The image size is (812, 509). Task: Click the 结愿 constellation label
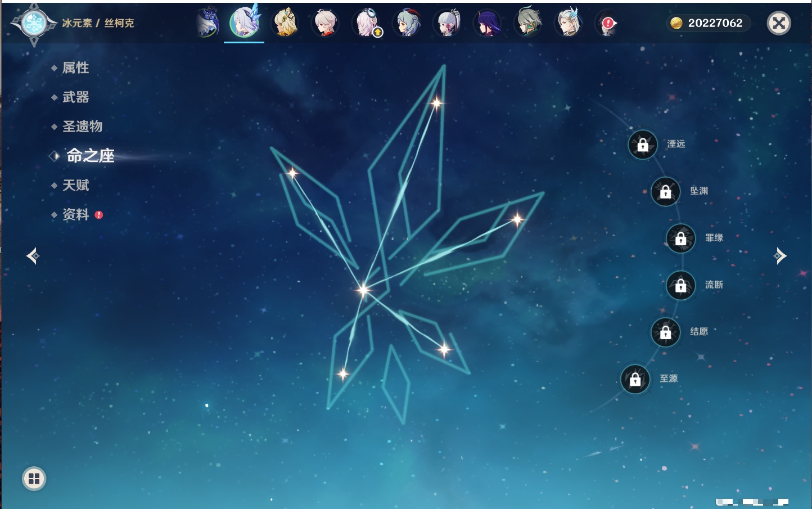pyautogui.click(x=699, y=331)
